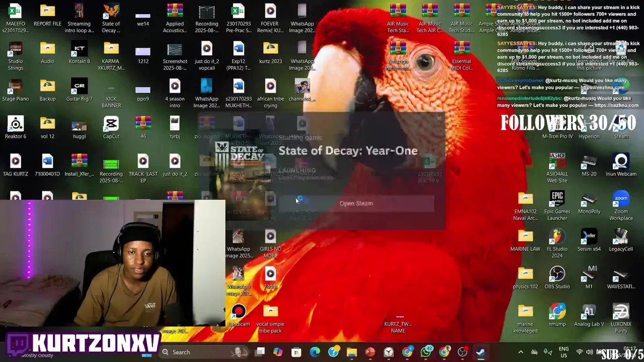Select the Serum x64 desktop icon

click(x=589, y=241)
